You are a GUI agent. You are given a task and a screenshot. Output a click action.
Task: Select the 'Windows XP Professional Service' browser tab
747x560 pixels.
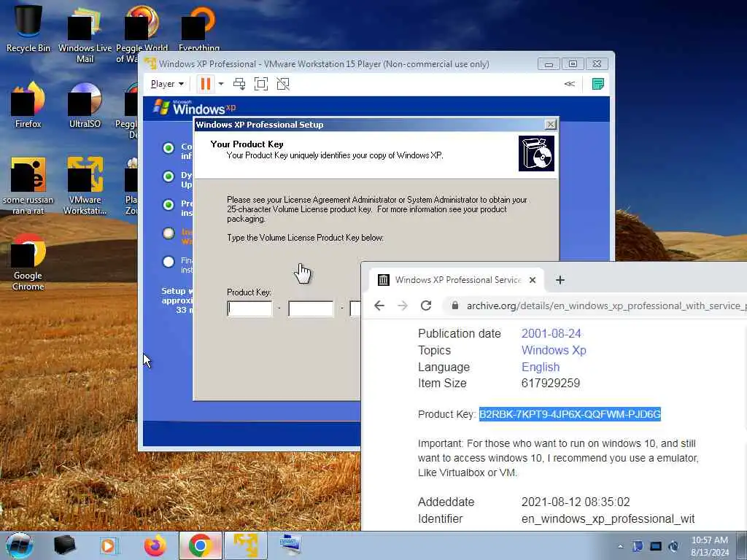click(x=457, y=280)
